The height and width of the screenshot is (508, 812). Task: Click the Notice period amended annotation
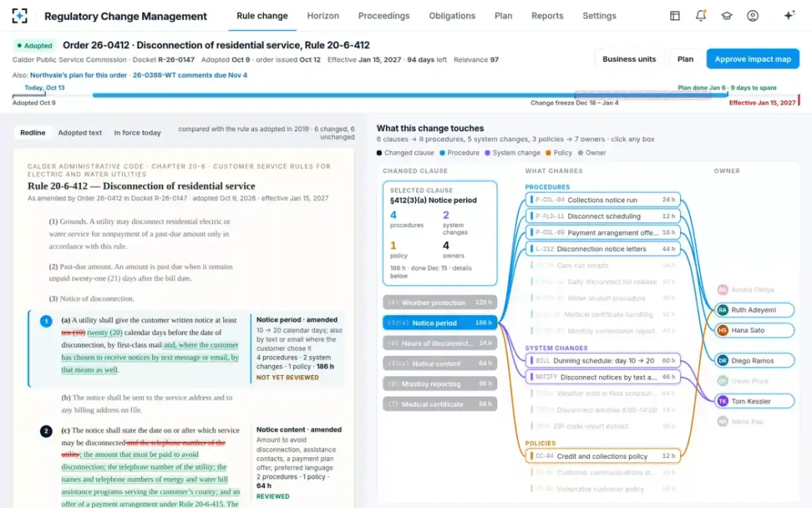point(297,348)
